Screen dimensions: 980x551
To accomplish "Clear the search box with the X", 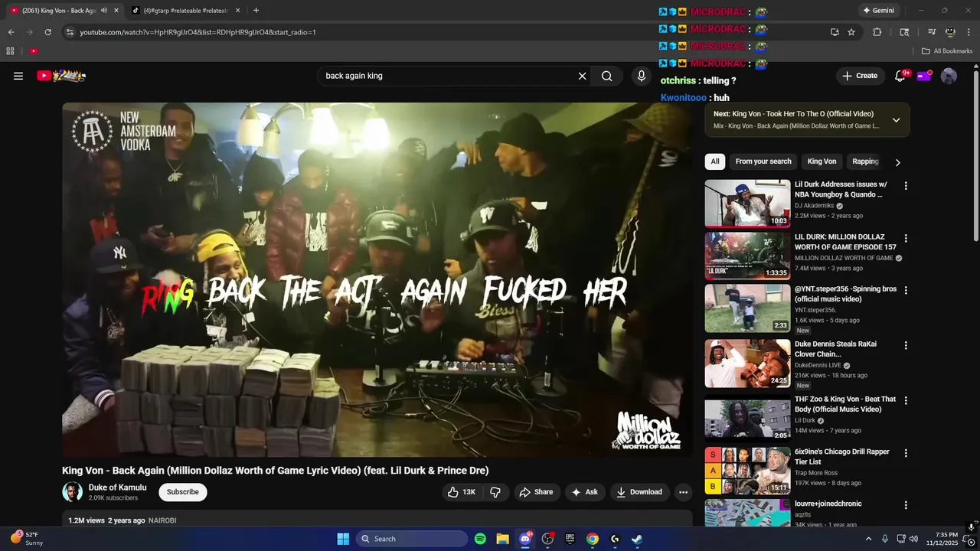I will 582,76.
